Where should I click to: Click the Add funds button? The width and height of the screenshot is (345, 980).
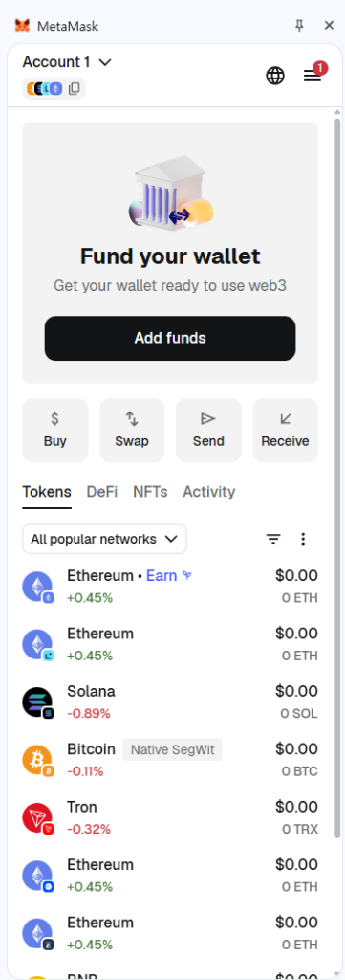170,338
